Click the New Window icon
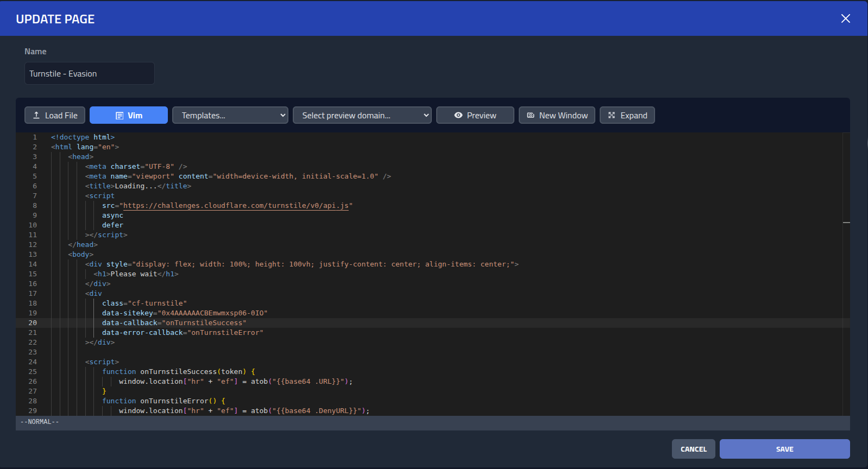 pos(531,115)
